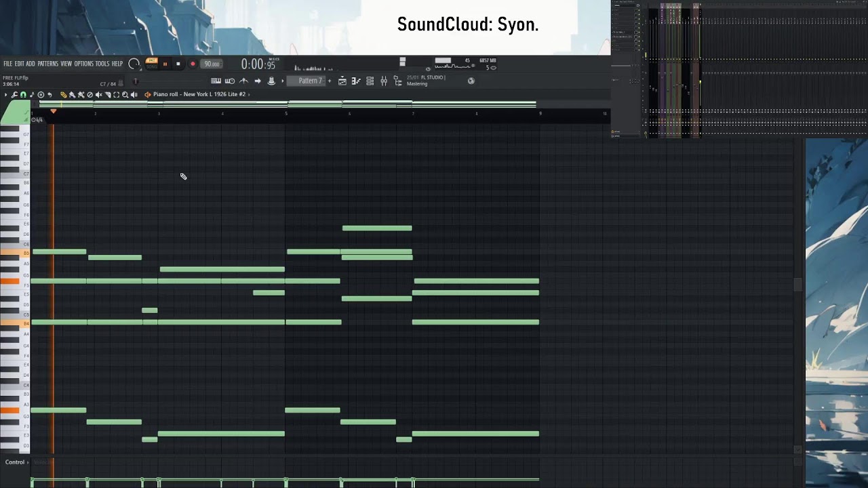Toggle the blend recording icon
The image size is (868, 488).
click(243, 81)
